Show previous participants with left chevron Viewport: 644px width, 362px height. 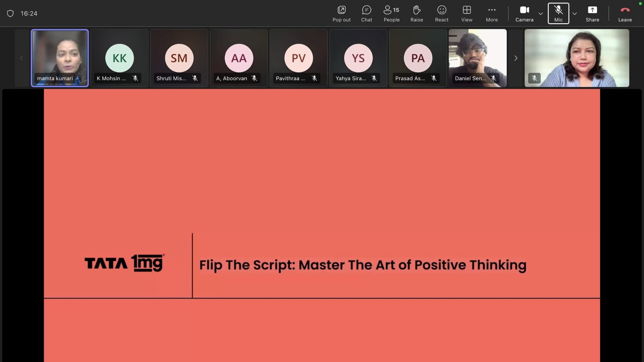click(x=22, y=58)
